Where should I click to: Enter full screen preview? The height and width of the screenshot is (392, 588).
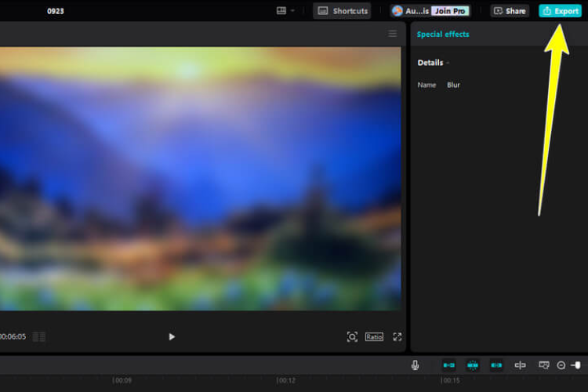[397, 337]
